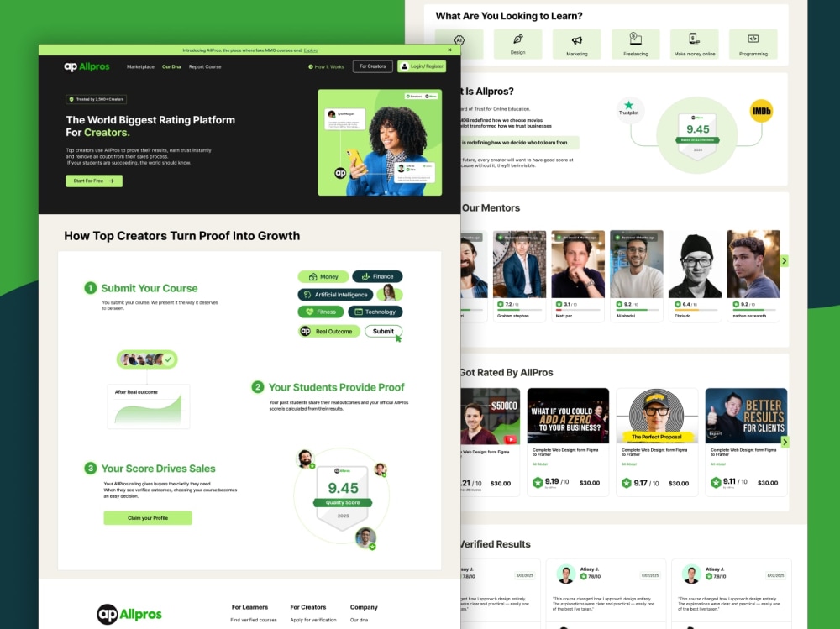Image resolution: width=840 pixels, height=629 pixels.
Task: Click the Allpros logo in the header
Action: pos(87,66)
